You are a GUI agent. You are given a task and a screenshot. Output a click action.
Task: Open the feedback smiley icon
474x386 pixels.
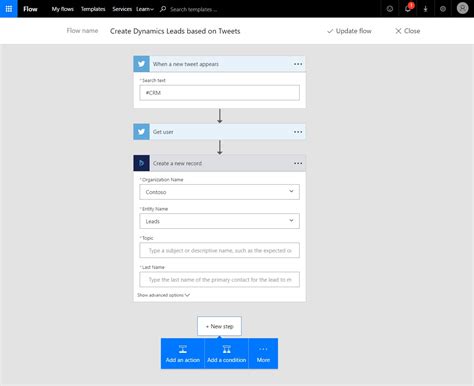point(390,9)
